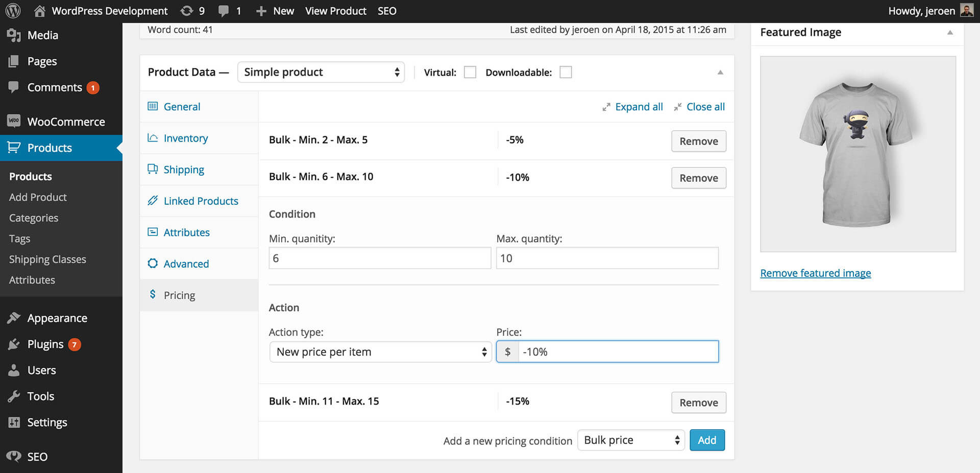Image resolution: width=980 pixels, height=473 pixels.
Task: Open the Bulk price condition dropdown
Action: (631, 440)
